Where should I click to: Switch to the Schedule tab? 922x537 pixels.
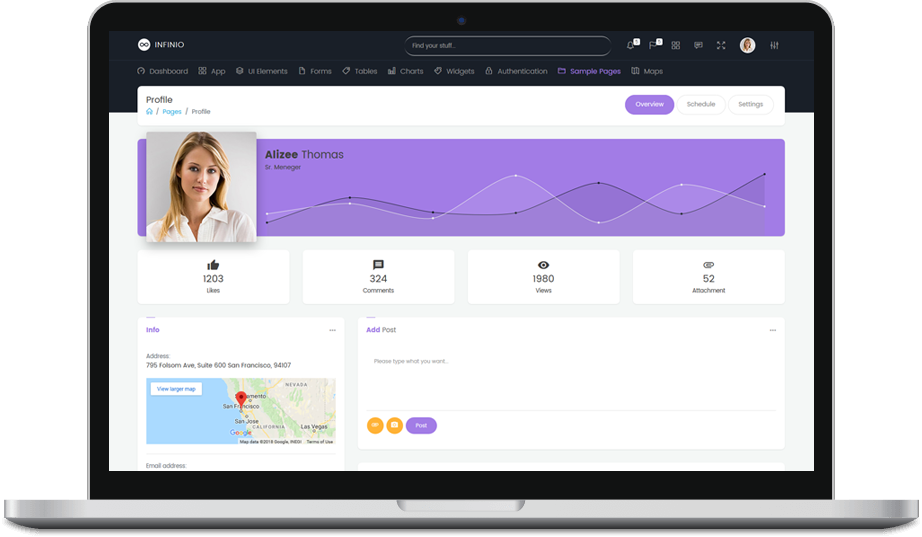click(700, 104)
